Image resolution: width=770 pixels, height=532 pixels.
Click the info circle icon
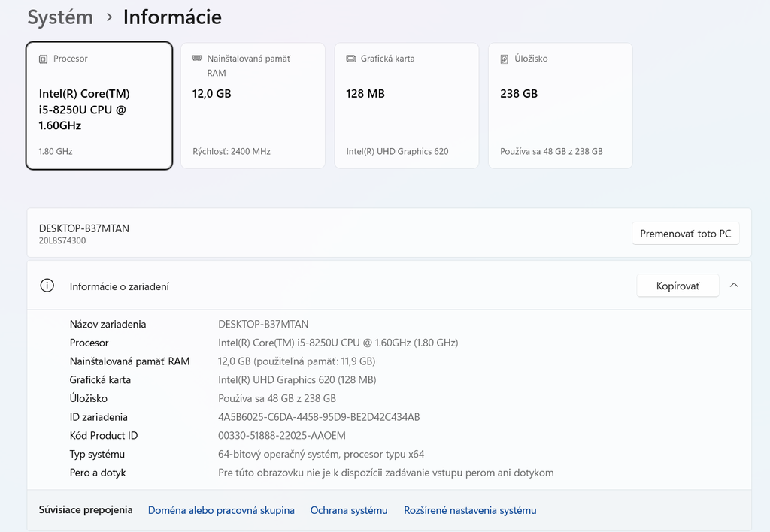tap(47, 286)
